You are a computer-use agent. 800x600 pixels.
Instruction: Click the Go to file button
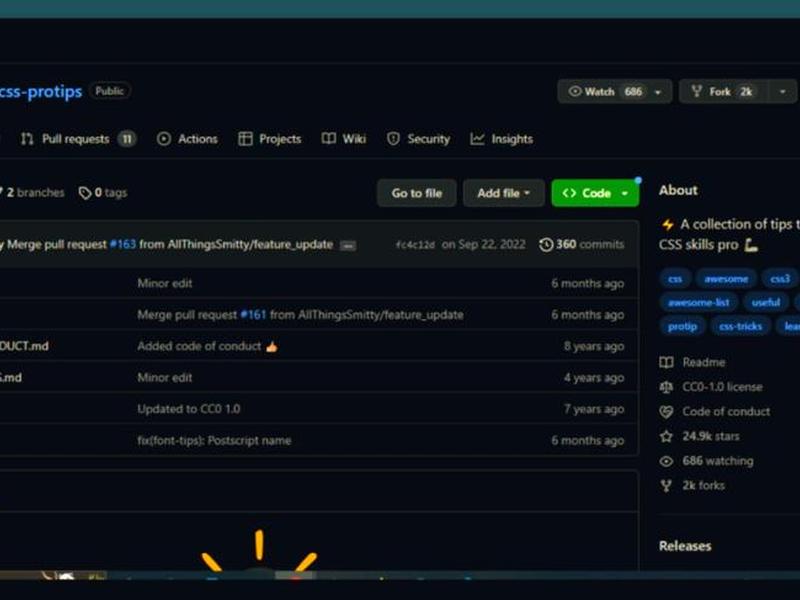click(417, 193)
